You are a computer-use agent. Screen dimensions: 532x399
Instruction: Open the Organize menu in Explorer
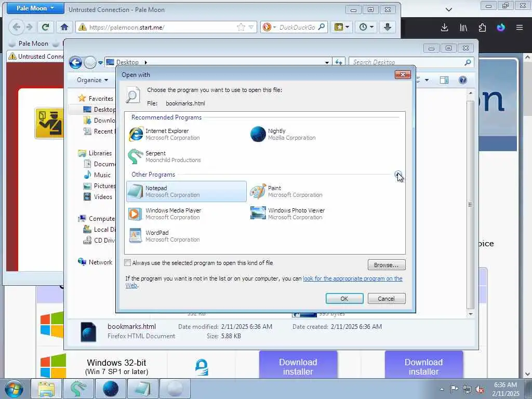click(92, 80)
